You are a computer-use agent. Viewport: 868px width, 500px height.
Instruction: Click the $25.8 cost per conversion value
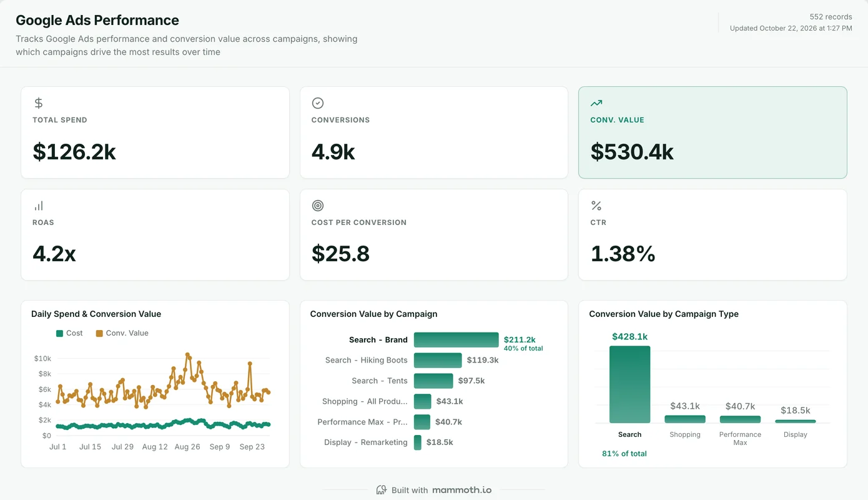tap(340, 254)
